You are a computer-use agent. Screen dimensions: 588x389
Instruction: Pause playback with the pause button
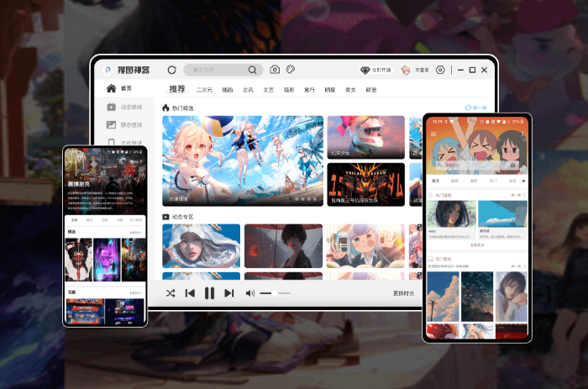[x=210, y=293]
